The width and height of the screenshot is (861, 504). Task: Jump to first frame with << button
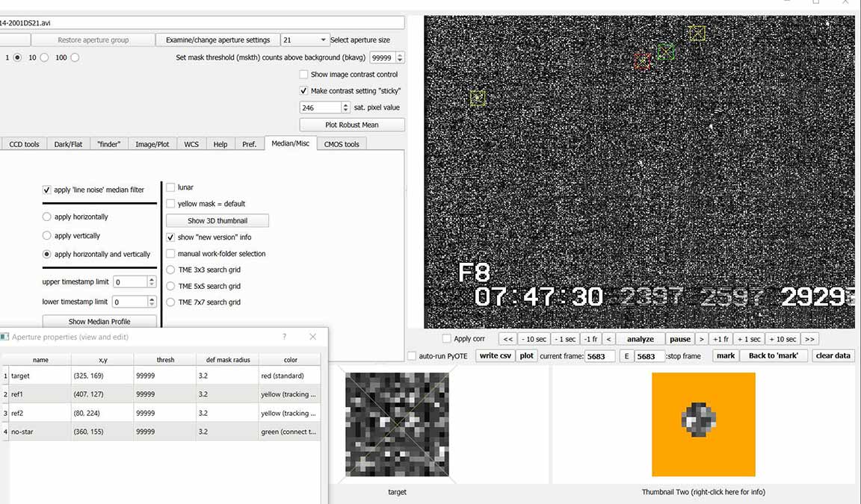coord(507,339)
